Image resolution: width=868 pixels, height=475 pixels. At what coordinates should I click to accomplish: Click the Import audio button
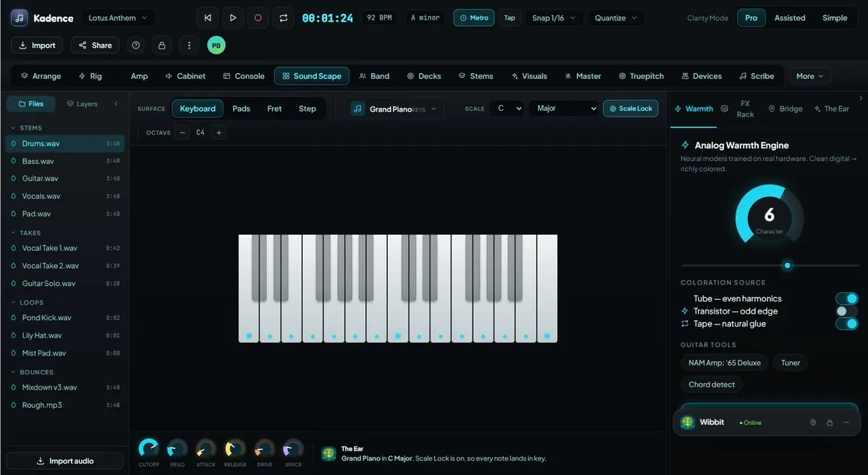64,461
